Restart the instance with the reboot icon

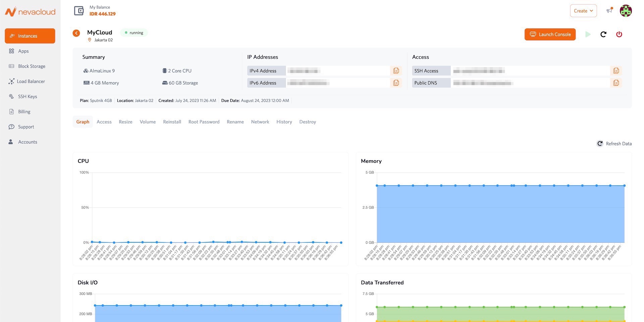pos(603,34)
